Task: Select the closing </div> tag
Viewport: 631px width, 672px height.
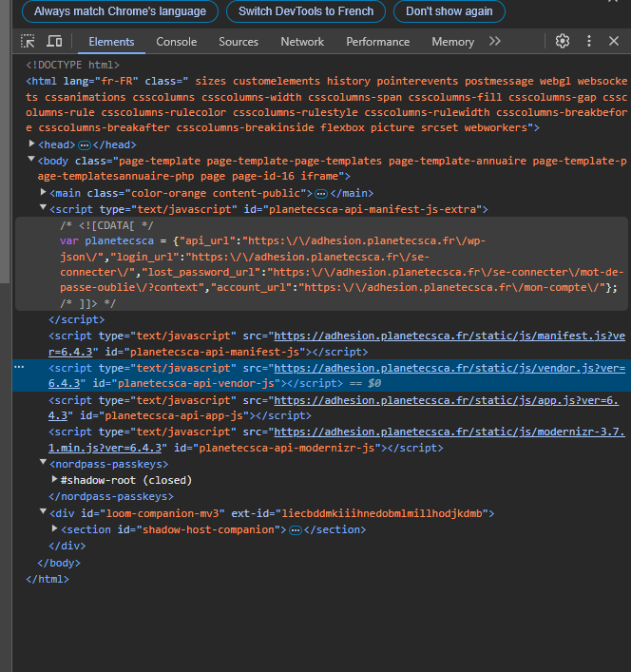Action: pyautogui.click(x=67, y=546)
